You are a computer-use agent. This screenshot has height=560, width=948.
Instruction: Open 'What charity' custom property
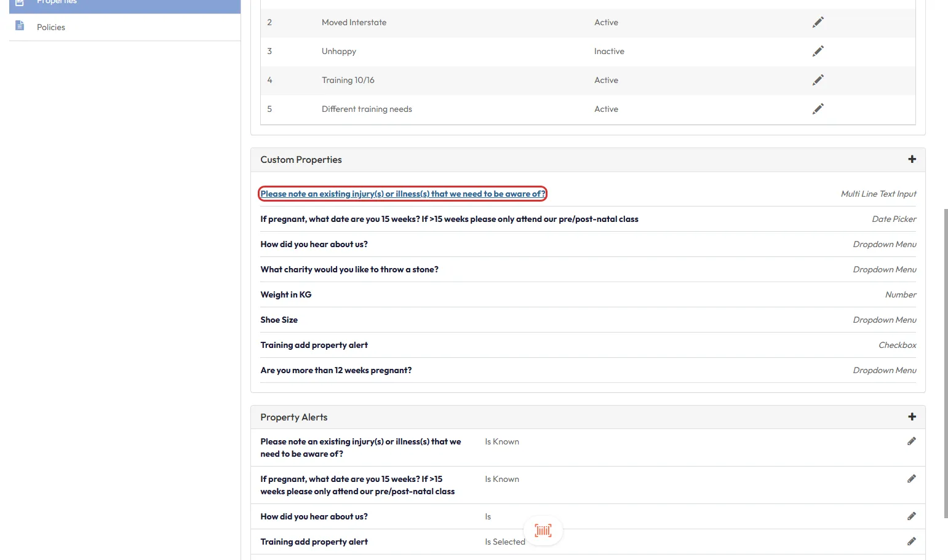349,269
